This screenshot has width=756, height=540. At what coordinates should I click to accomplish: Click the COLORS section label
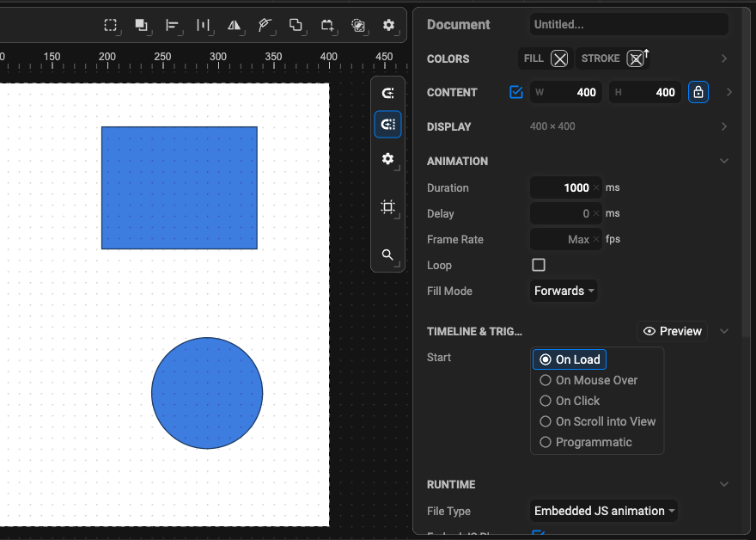pyautogui.click(x=448, y=58)
